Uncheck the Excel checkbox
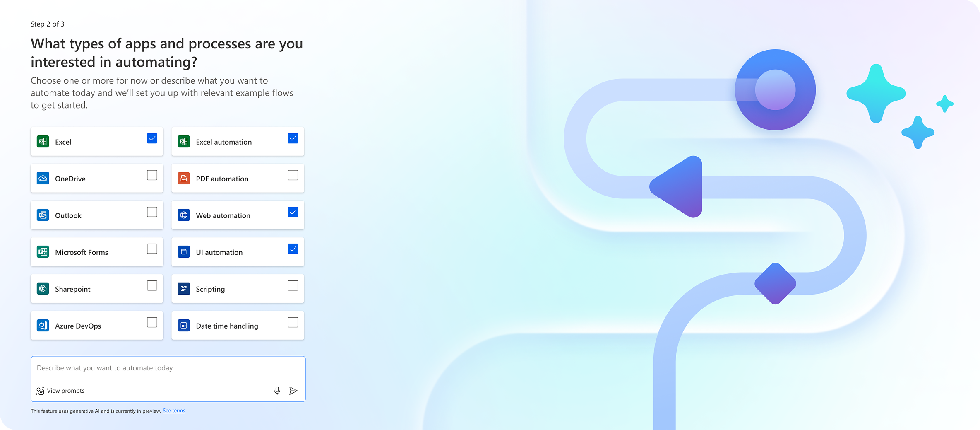This screenshot has width=980, height=430. click(152, 138)
